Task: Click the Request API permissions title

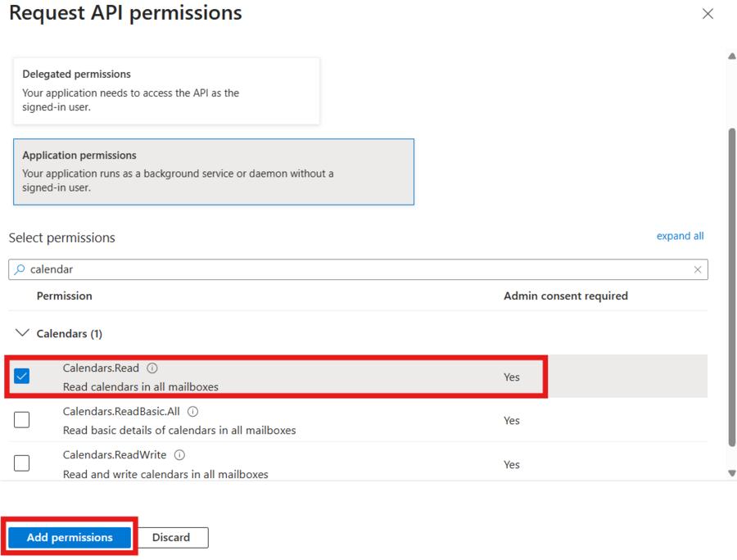Action: [125, 12]
